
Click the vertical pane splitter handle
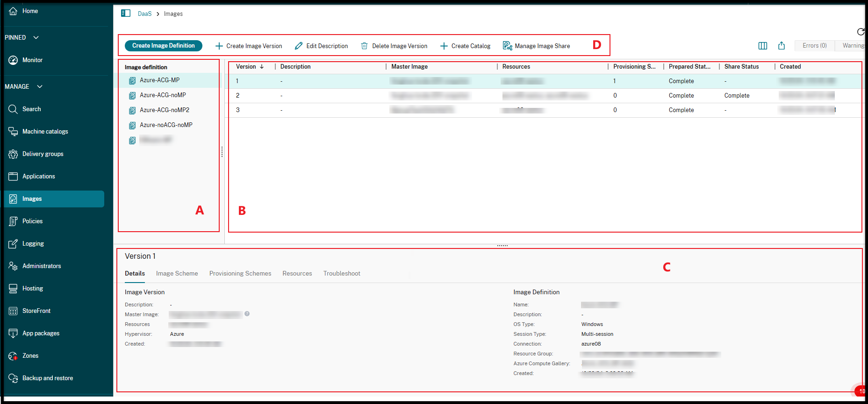222,152
